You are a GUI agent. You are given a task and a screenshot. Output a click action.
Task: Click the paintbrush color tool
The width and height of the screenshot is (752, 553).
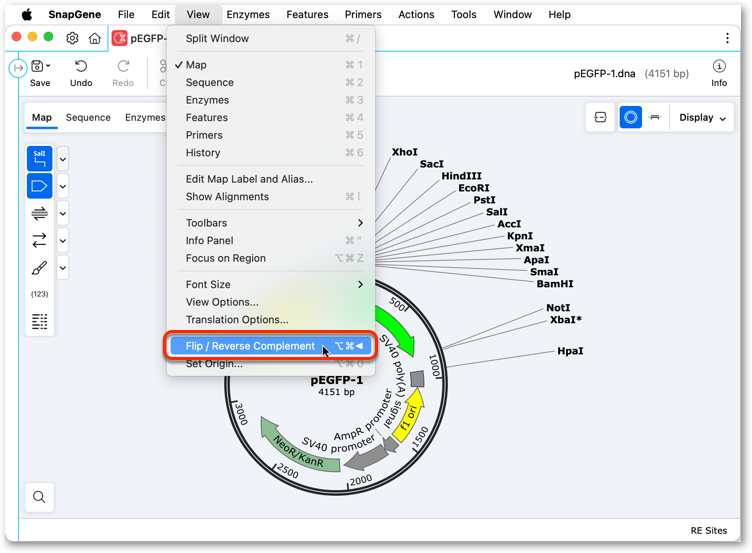[x=39, y=268]
